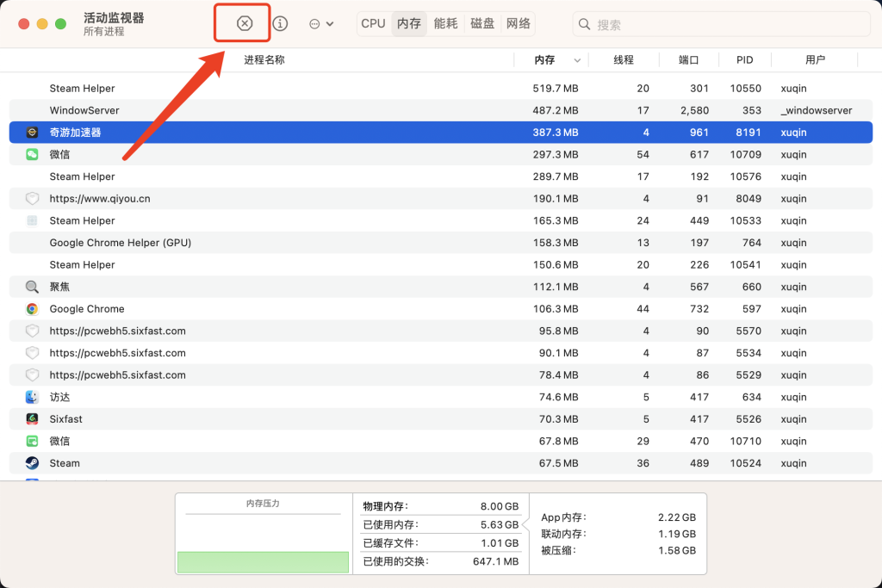This screenshot has width=882, height=588.
Task: Switch to the 能耗 tab
Action: point(445,23)
